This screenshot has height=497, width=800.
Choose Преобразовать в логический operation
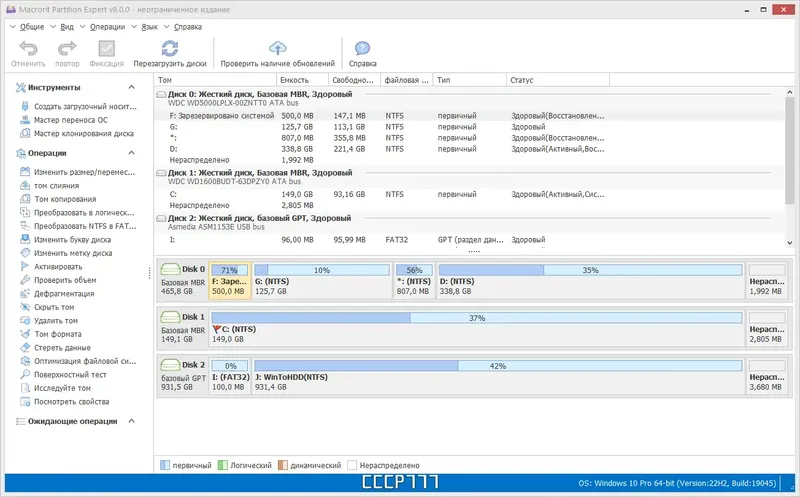[x=78, y=212]
